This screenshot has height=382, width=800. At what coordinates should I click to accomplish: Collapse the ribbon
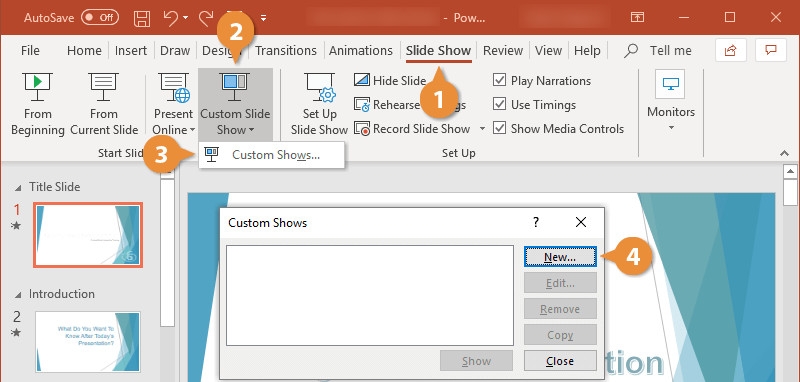784,153
